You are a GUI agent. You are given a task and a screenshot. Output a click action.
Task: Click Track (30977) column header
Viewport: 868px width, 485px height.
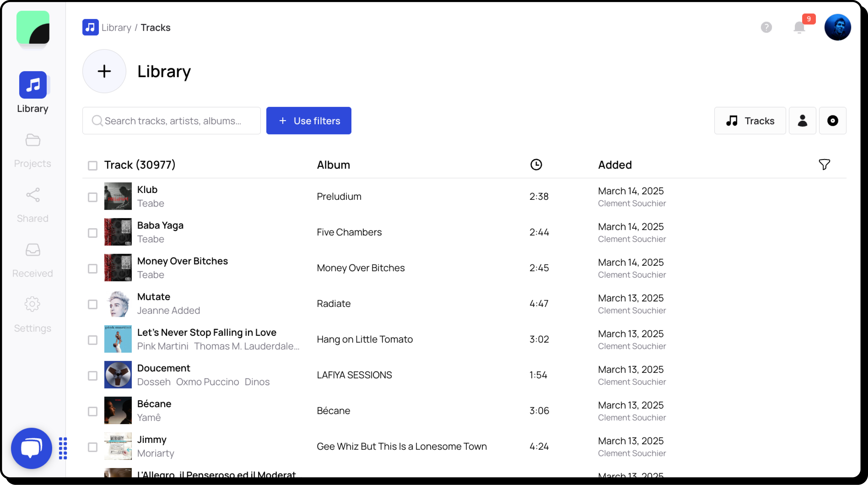(140, 165)
